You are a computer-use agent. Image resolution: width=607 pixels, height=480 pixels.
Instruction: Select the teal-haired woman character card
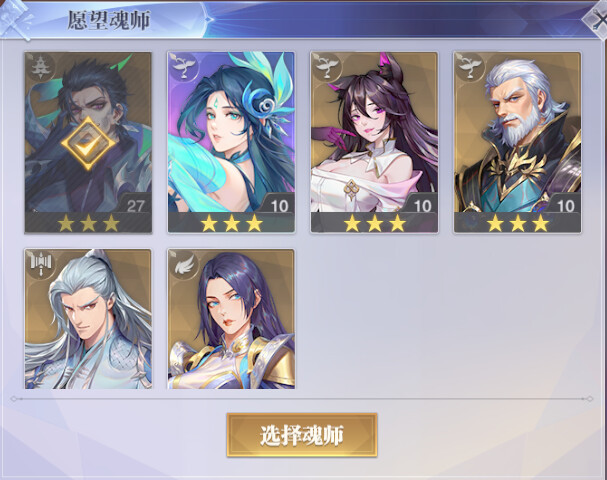pos(231,142)
